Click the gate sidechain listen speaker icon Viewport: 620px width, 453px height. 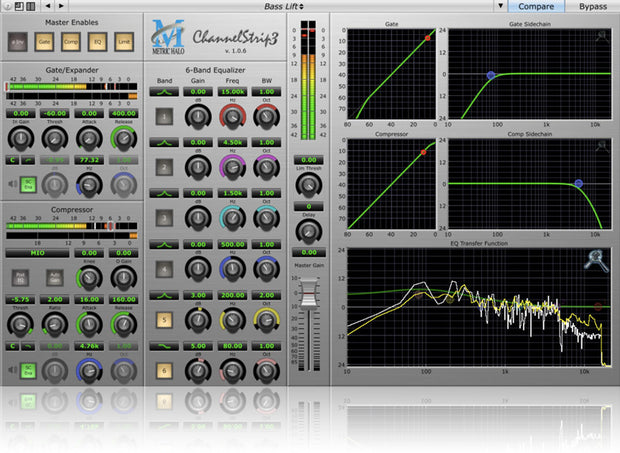click(x=13, y=184)
